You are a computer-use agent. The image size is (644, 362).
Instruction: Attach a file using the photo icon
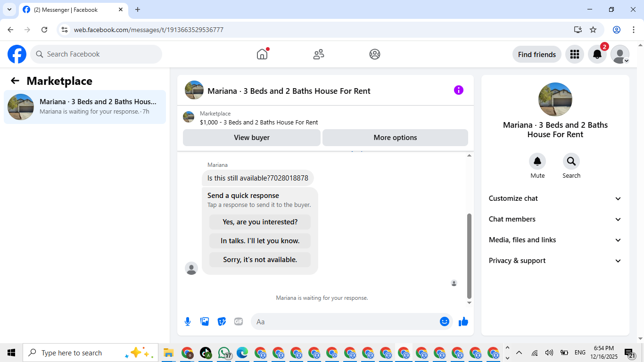tap(205, 321)
